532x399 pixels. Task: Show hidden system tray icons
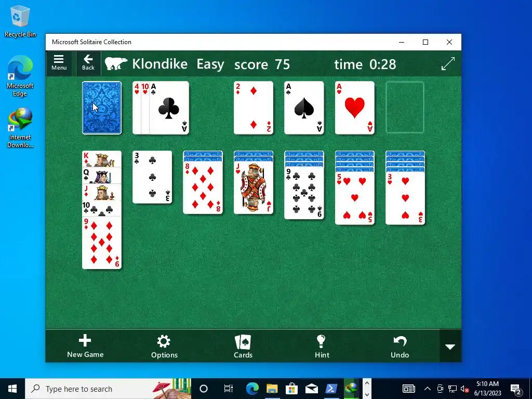point(428,389)
